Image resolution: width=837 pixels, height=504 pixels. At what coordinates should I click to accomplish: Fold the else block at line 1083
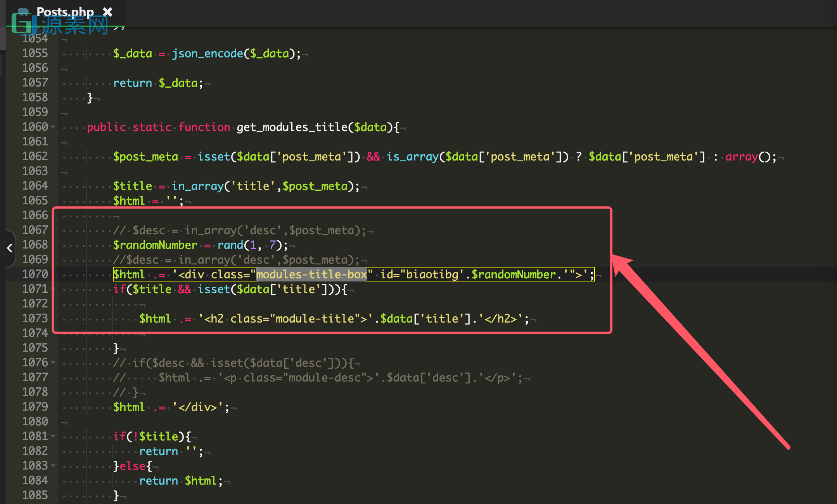point(54,466)
